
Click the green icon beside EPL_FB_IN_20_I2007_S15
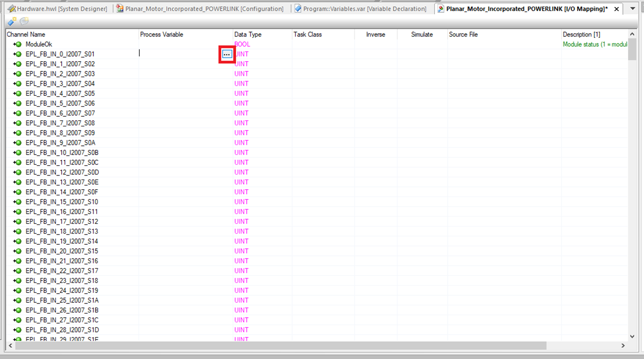18,251
